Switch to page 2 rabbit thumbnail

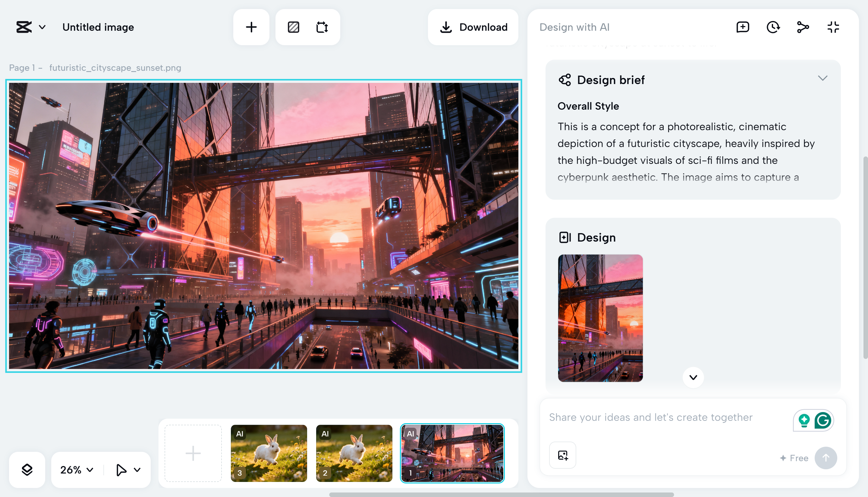coord(354,453)
